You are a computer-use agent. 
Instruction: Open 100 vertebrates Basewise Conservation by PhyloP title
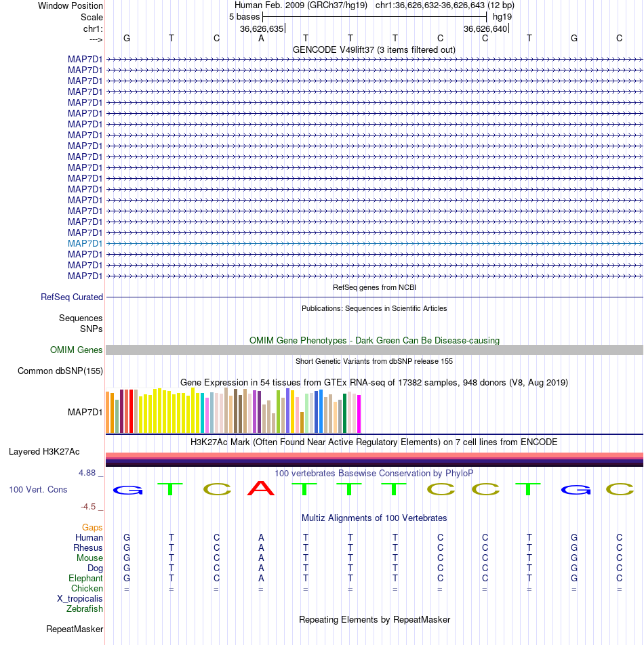[374, 474]
